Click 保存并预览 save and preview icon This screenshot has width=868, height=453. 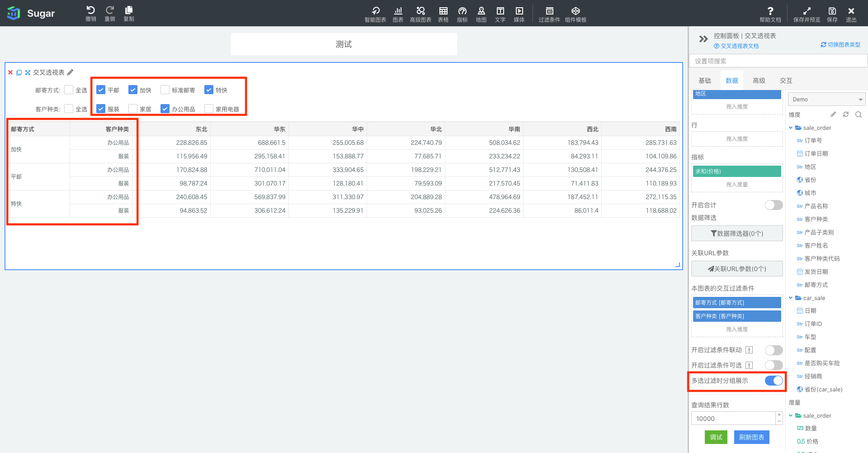(807, 11)
